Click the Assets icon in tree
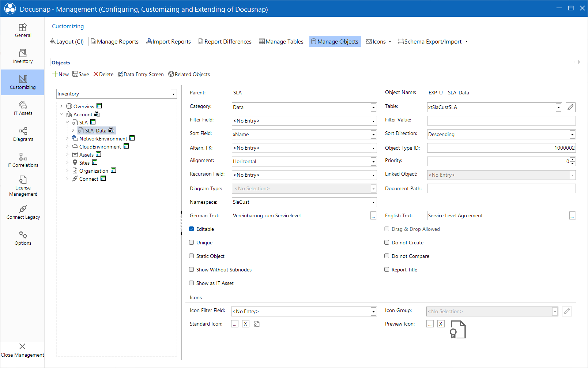The height and width of the screenshot is (368, 588). point(75,154)
